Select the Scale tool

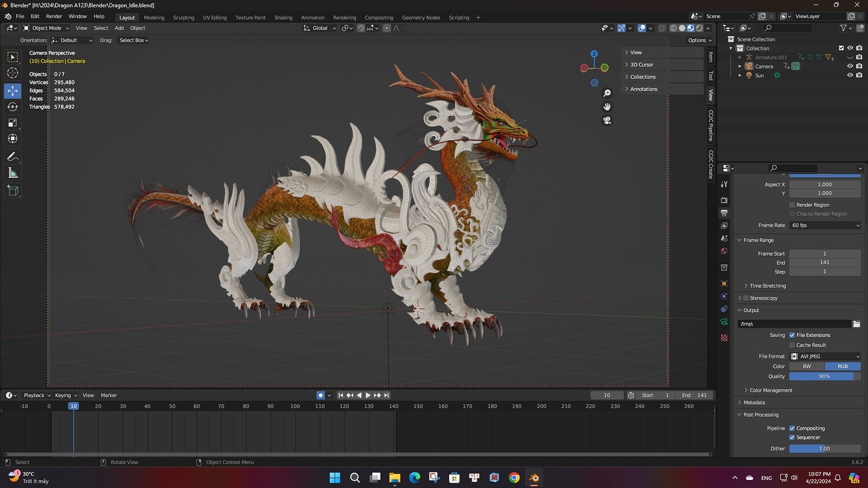pos(13,123)
